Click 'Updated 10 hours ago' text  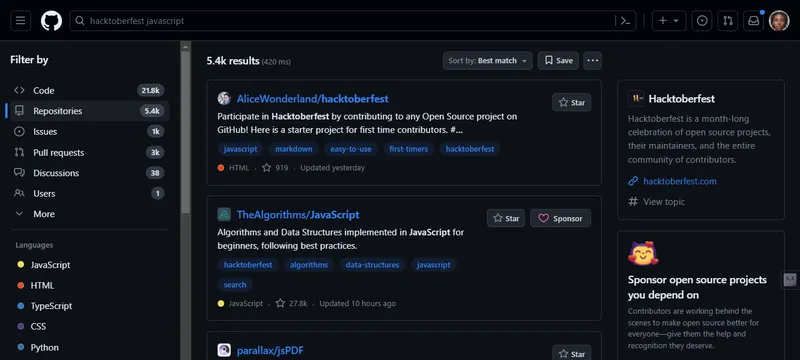[358, 303]
